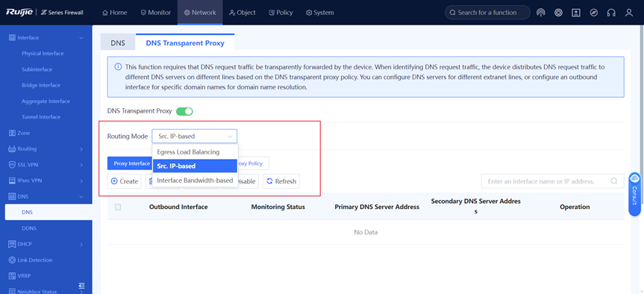Open the Home top menu
Image resolution: width=644 pixels, height=294 pixels.
[x=115, y=13]
